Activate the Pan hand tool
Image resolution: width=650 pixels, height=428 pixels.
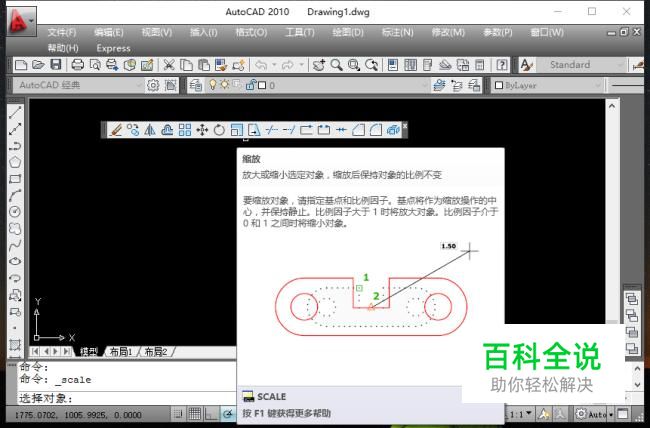point(319,65)
